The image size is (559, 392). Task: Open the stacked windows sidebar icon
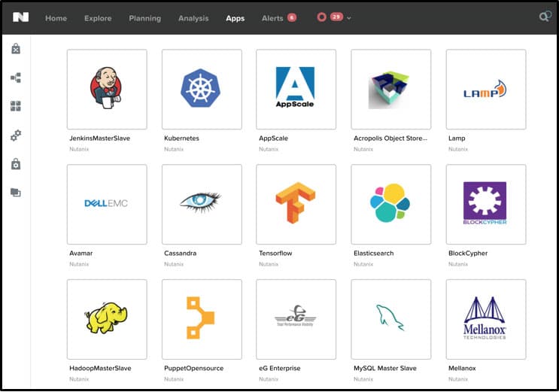16,193
